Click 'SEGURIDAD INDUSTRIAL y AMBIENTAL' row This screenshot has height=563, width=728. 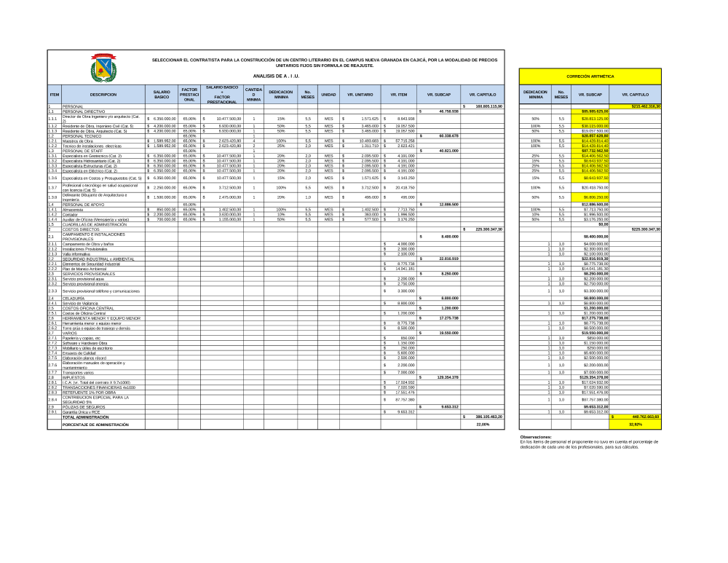(x=98, y=259)
